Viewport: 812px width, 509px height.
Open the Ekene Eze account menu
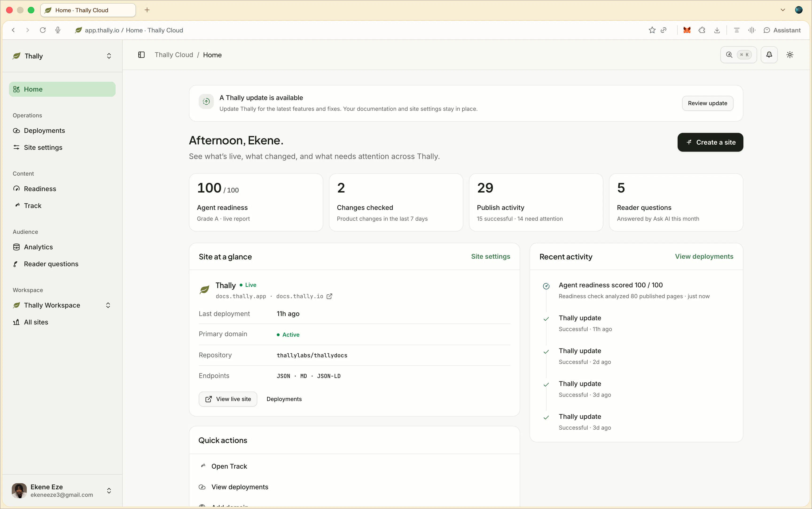(x=62, y=491)
